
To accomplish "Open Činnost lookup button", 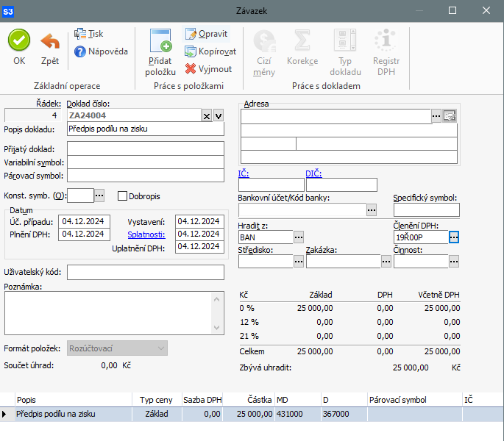I will tap(453, 262).
